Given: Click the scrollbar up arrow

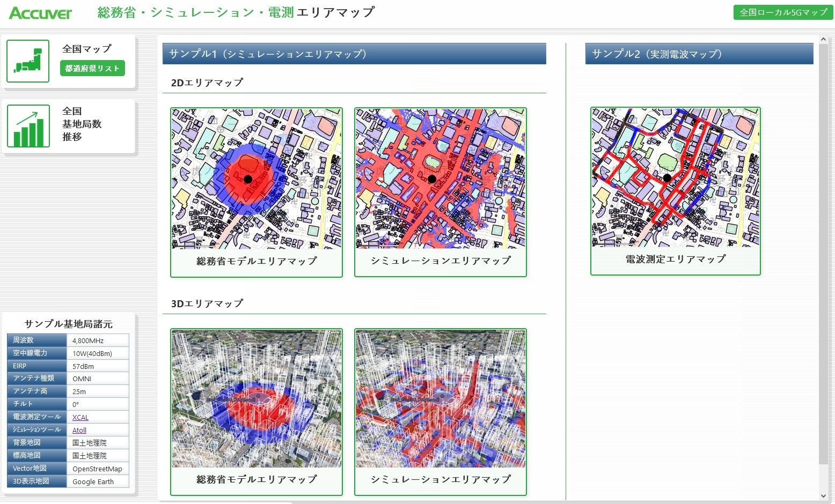Looking at the screenshot, I should (824, 39).
